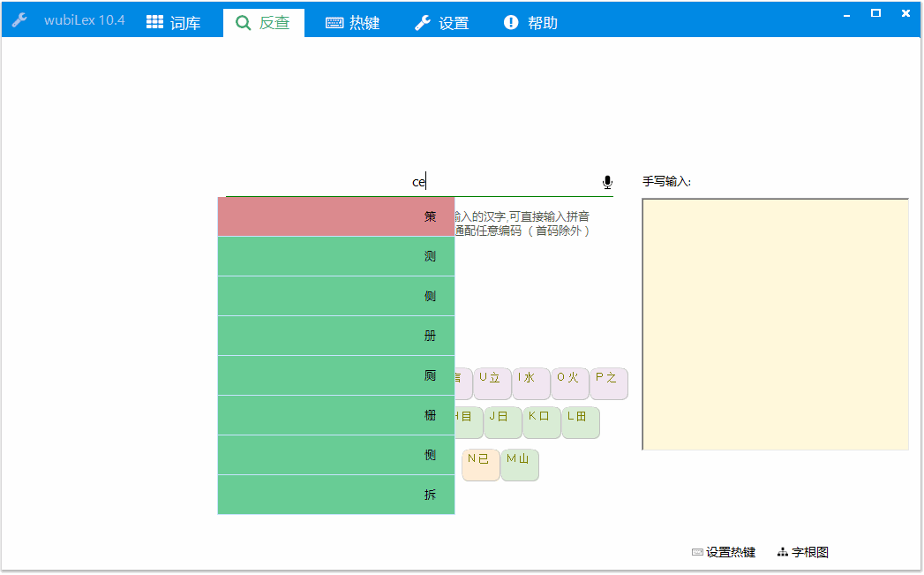Open the 帮助 tab

click(530, 23)
